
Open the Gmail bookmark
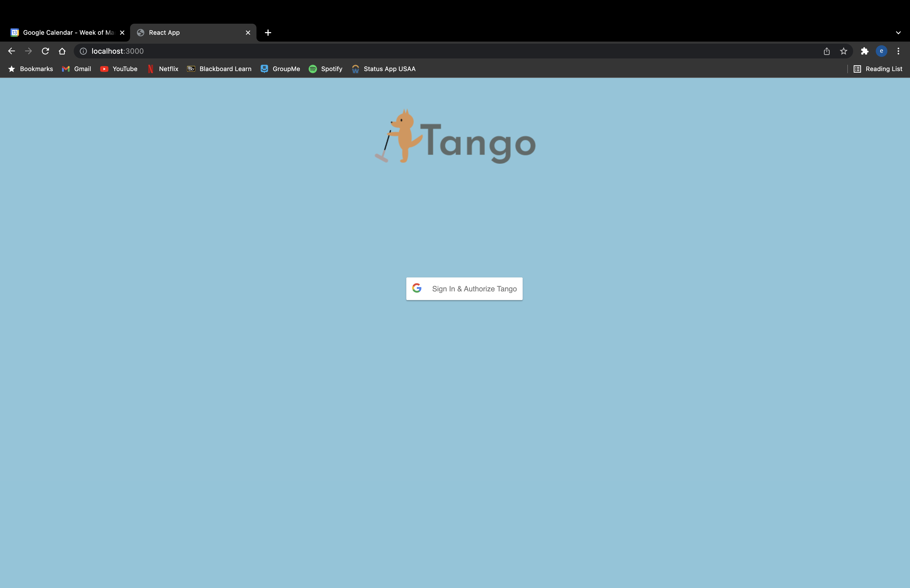click(x=77, y=69)
